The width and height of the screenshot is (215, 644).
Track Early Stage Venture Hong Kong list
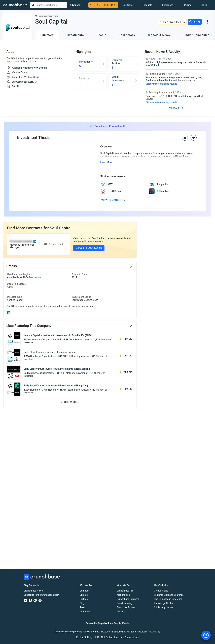pos(126,389)
